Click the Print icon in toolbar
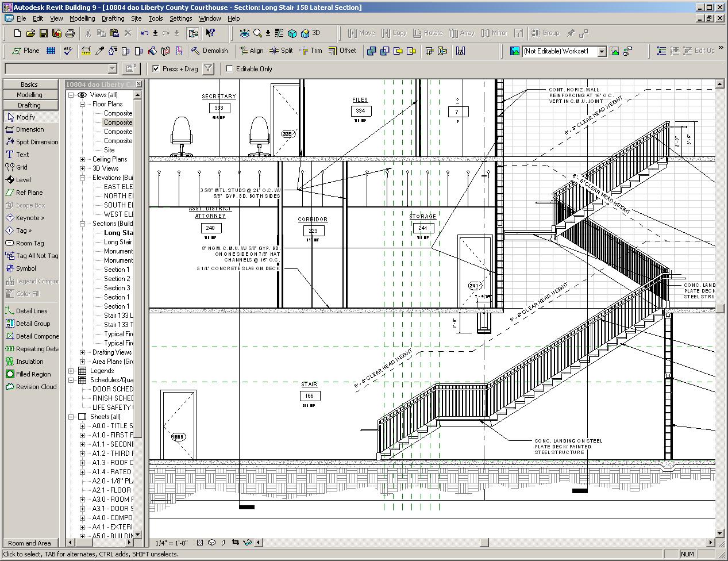The height and width of the screenshot is (561, 728). click(x=70, y=33)
